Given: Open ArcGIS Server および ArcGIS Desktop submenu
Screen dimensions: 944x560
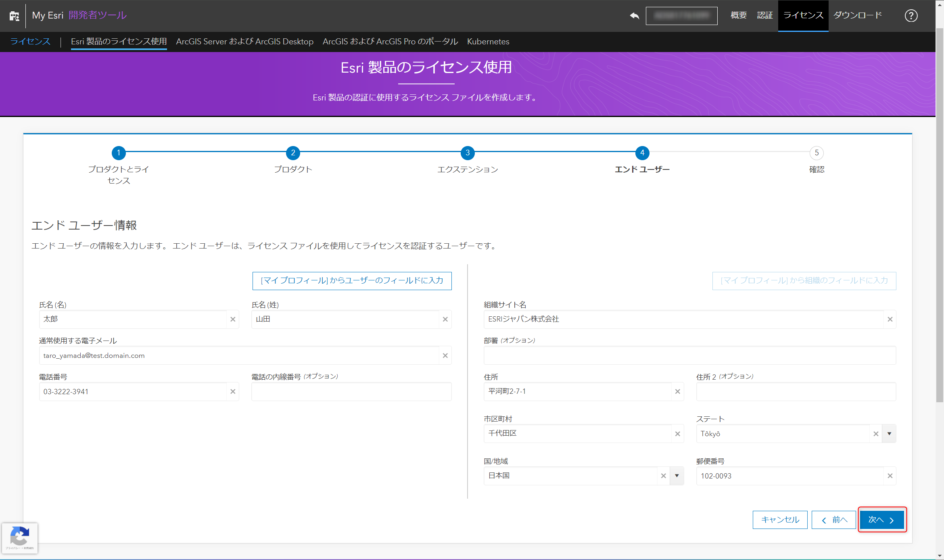Looking at the screenshot, I should click(245, 42).
